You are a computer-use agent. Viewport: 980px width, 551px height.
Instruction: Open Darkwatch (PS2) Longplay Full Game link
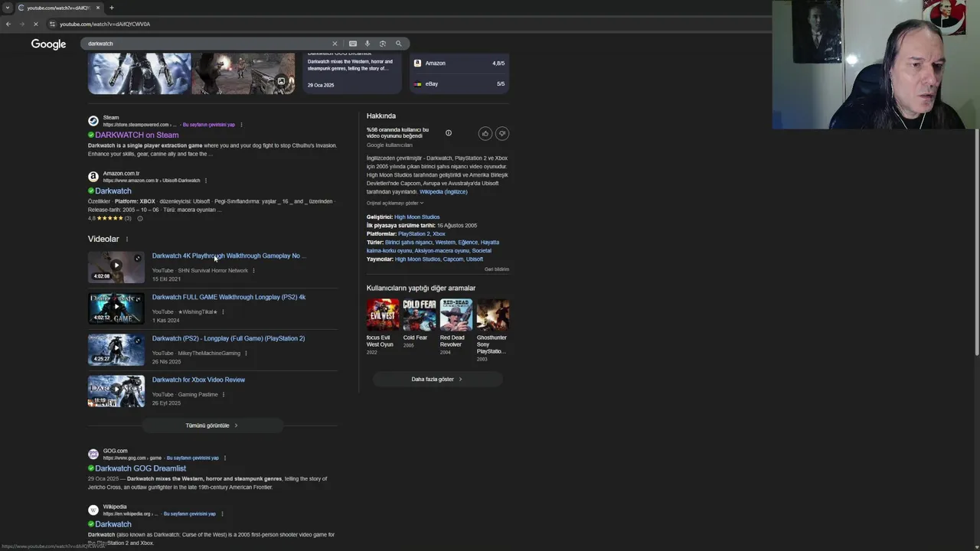point(228,338)
